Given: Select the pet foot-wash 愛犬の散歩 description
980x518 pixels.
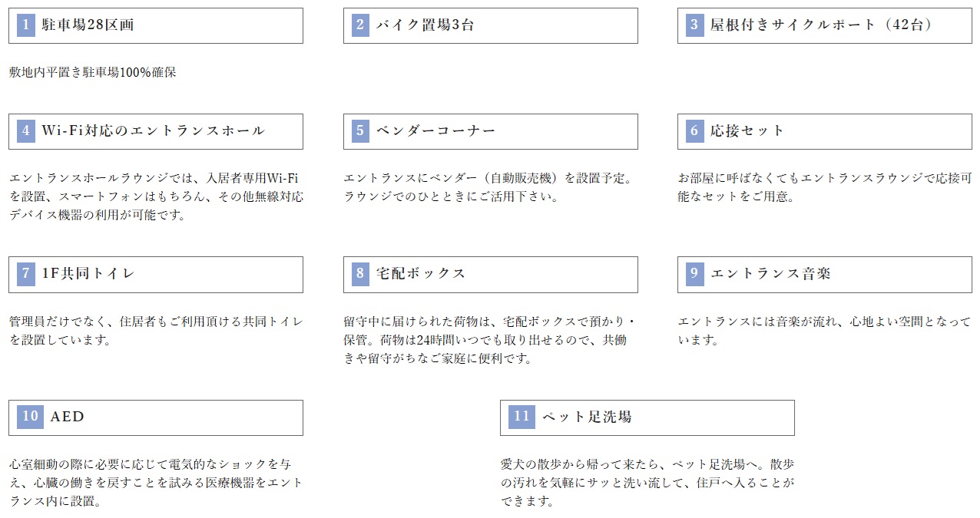Looking at the screenshot, I should click(x=647, y=483).
